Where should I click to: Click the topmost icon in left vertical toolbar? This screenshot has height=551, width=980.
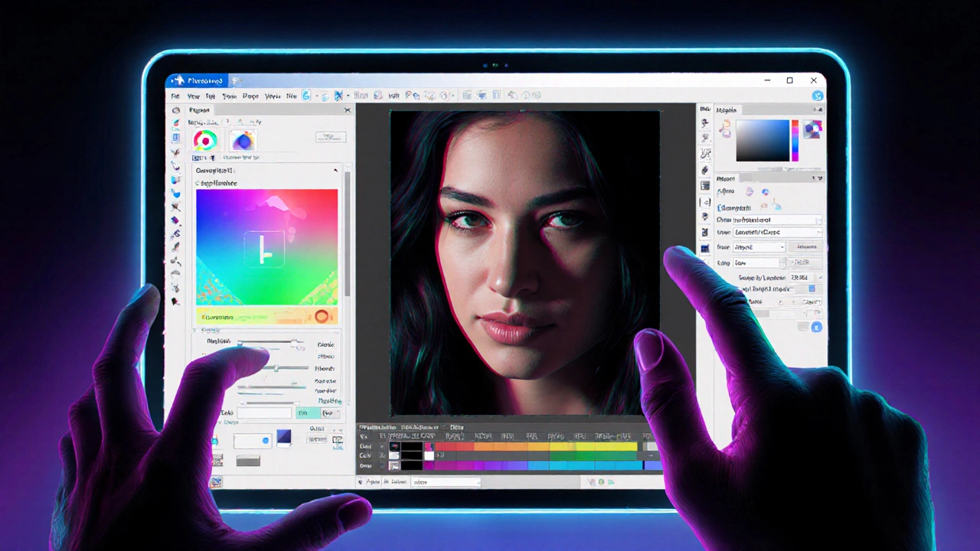[x=176, y=110]
